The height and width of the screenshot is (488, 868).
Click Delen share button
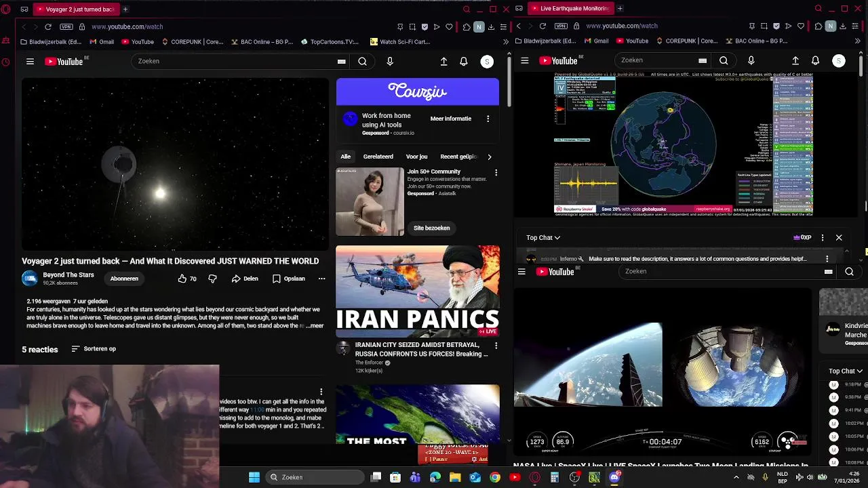point(245,279)
